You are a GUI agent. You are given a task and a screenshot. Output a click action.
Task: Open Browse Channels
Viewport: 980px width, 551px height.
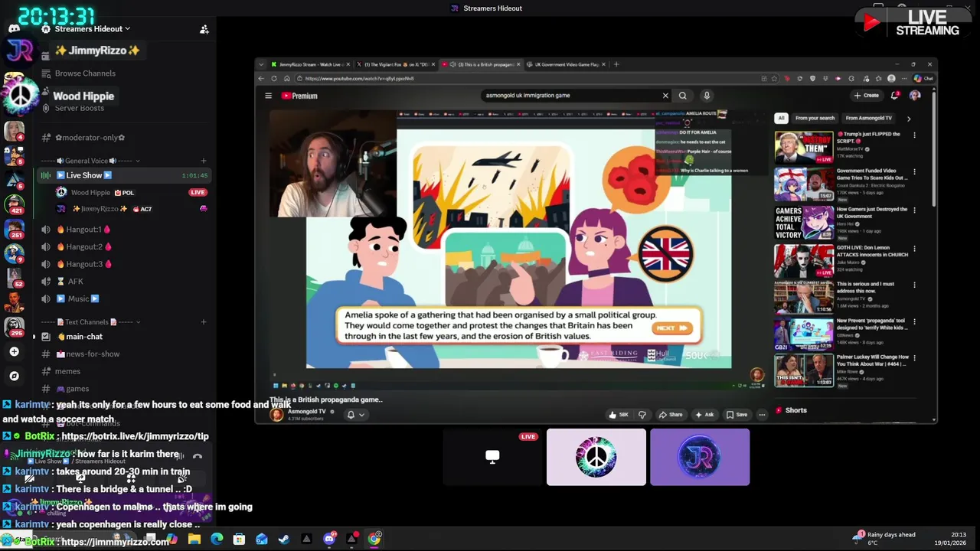pos(85,73)
